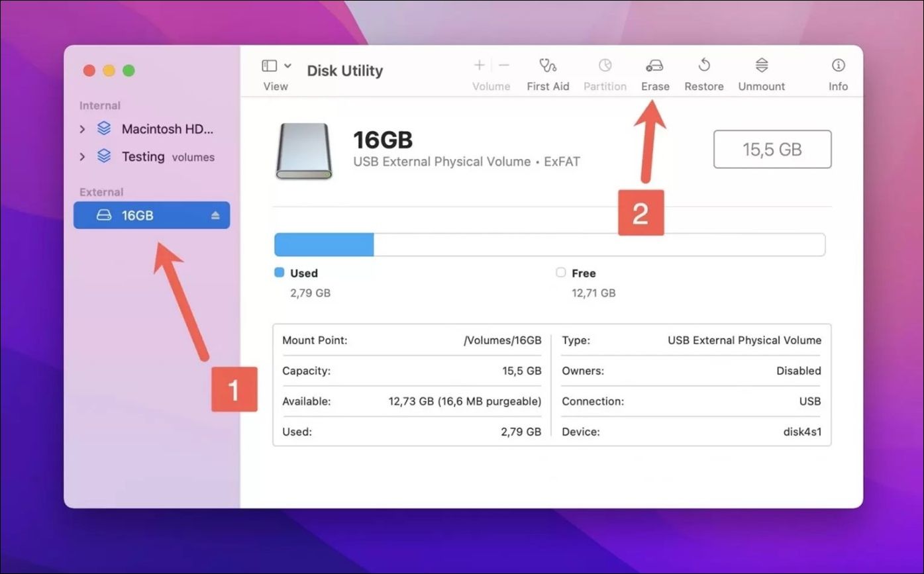Click the 16GB external drive image
The image size is (924, 574).
pyautogui.click(x=303, y=151)
